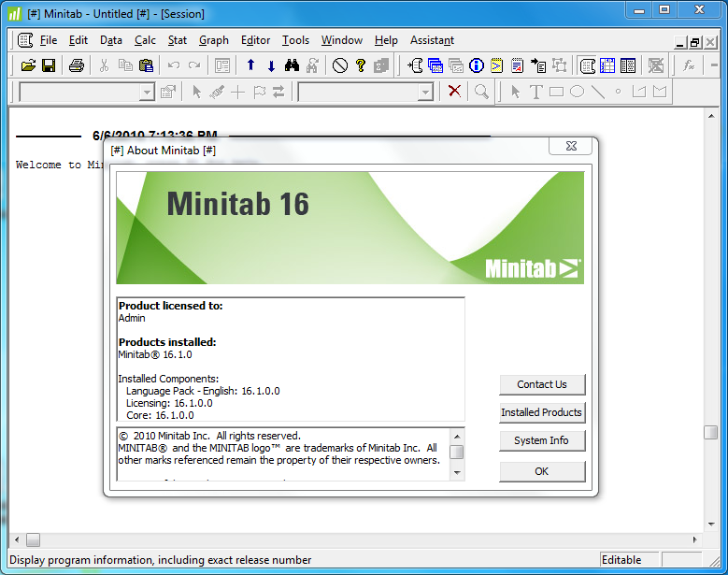This screenshot has width=728, height=575.
Task: Click the Installed Products button
Action: tap(542, 412)
